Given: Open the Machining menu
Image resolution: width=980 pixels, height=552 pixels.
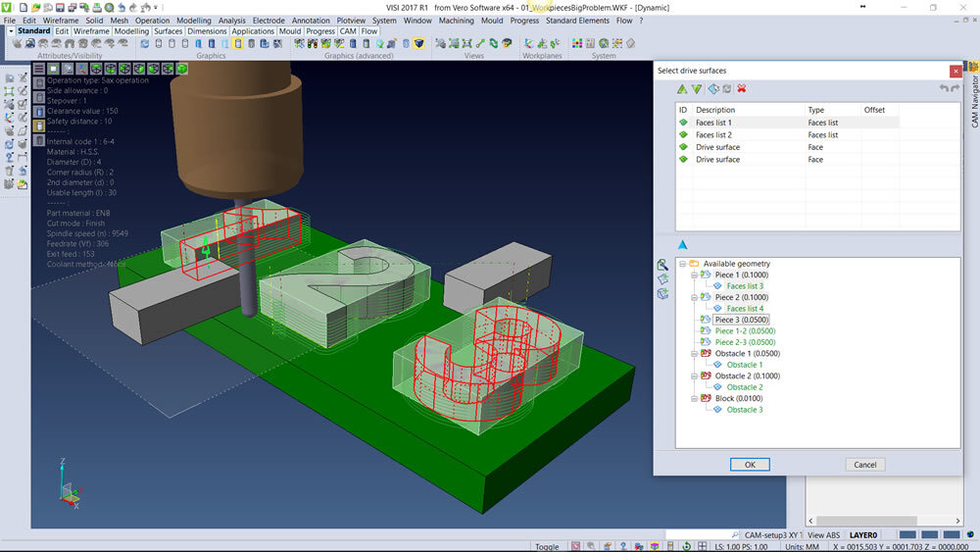Looking at the screenshot, I should point(456,20).
